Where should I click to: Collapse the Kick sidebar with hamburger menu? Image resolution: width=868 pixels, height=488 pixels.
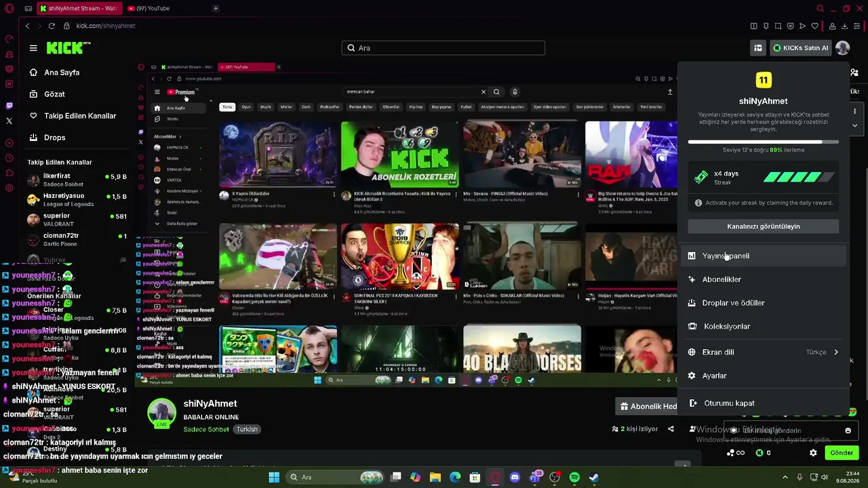tap(33, 48)
